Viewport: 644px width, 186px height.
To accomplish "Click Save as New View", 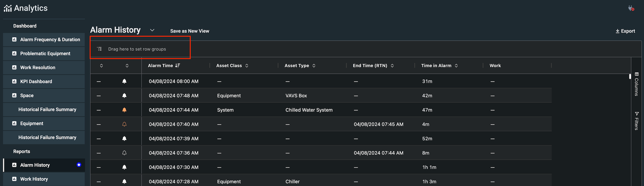I will [190, 31].
